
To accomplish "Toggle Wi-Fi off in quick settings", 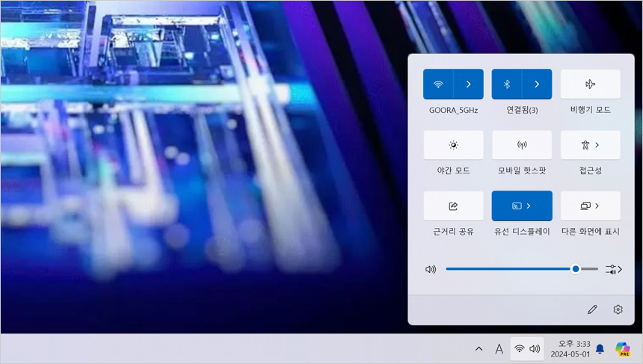I will click(438, 84).
